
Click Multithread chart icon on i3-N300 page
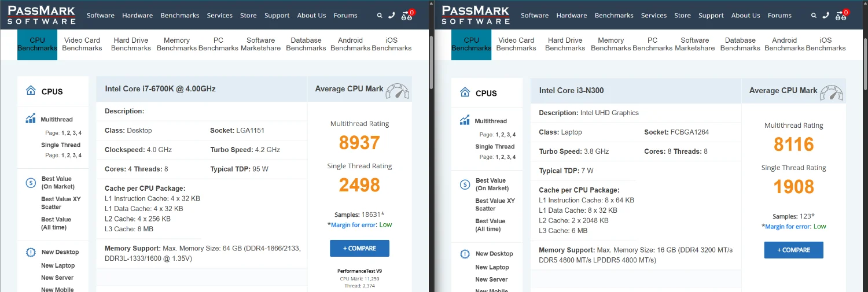click(465, 120)
